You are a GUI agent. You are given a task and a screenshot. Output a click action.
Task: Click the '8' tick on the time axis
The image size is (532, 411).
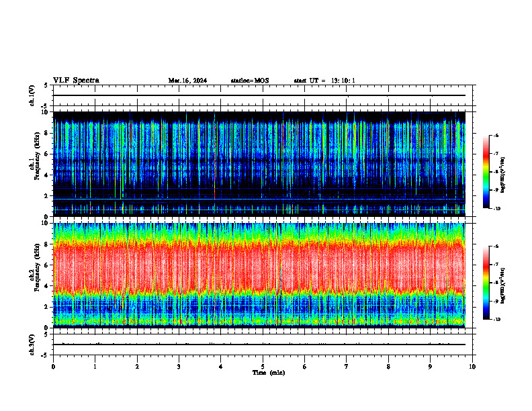[x=388, y=367]
